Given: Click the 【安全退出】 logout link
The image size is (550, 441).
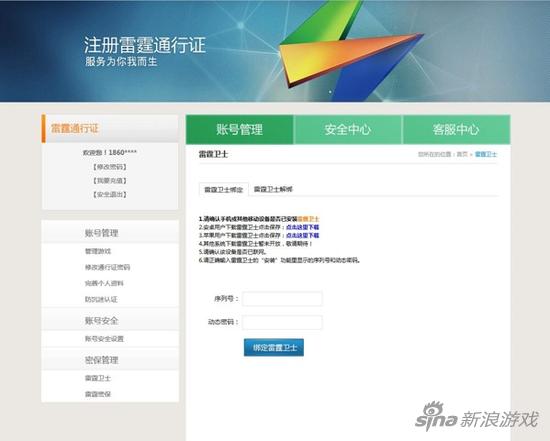Looking at the screenshot, I should (110, 194).
